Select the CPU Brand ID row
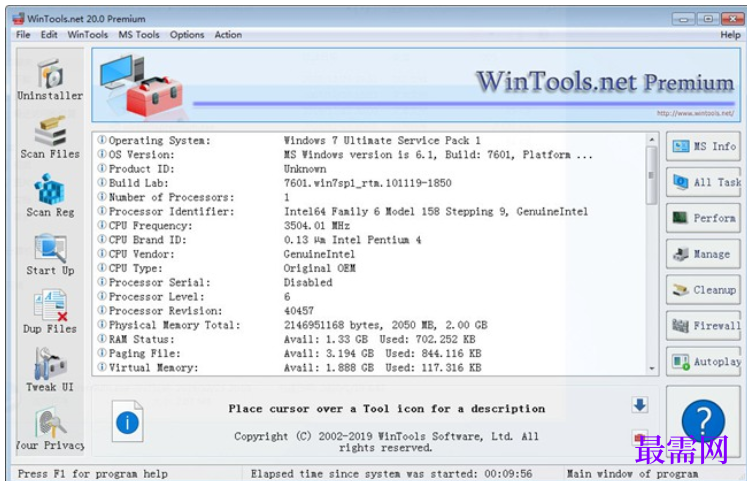Image resolution: width=747 pixels, height=481 pixels. [369, 240]
